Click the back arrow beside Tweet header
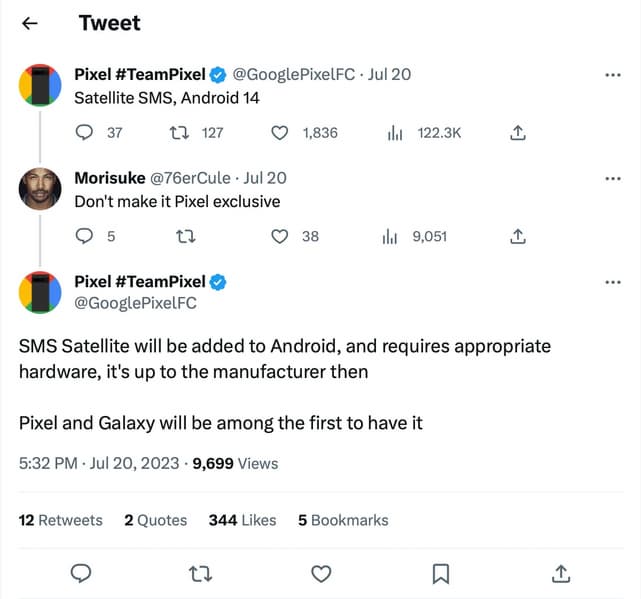Viewport: 641px width, 599px height. 30,23
